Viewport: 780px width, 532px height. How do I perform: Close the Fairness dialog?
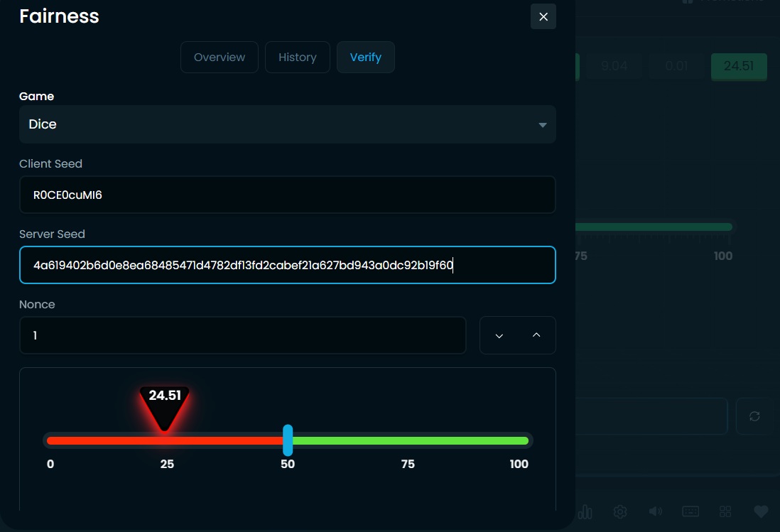[543, 17]
